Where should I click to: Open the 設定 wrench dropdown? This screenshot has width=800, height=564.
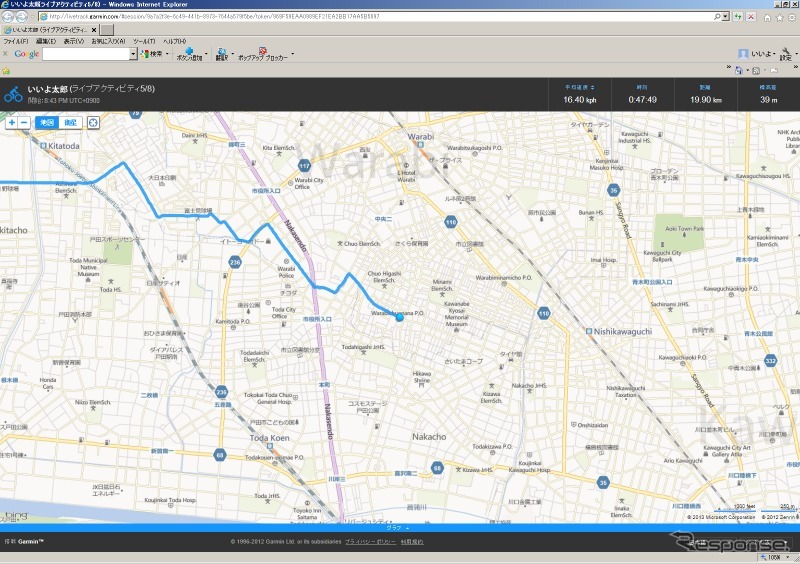787,54
